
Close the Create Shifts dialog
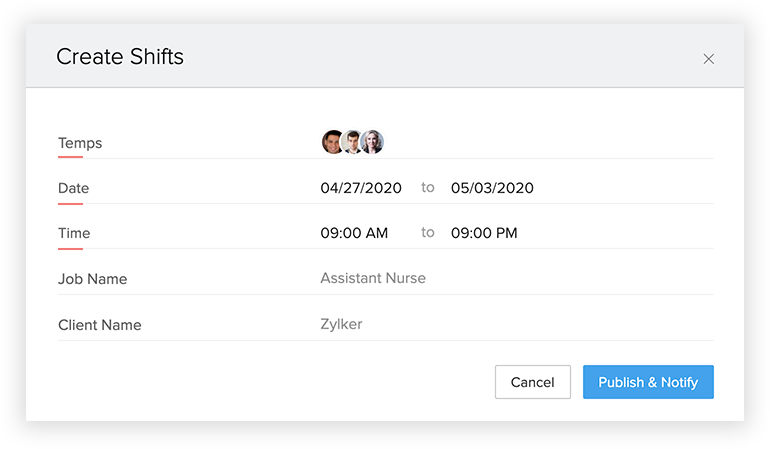coord(708,59)
